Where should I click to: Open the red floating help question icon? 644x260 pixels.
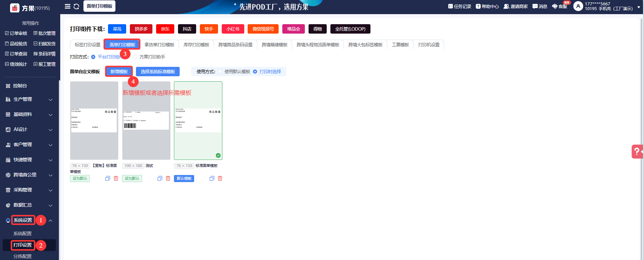637,151
